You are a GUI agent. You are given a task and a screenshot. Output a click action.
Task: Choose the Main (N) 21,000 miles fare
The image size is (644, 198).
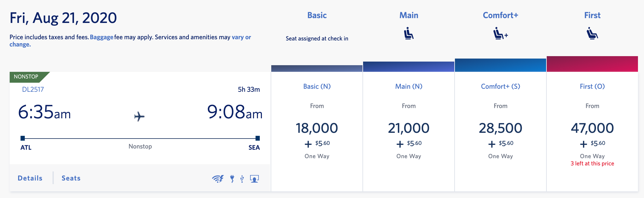[409, 128]
